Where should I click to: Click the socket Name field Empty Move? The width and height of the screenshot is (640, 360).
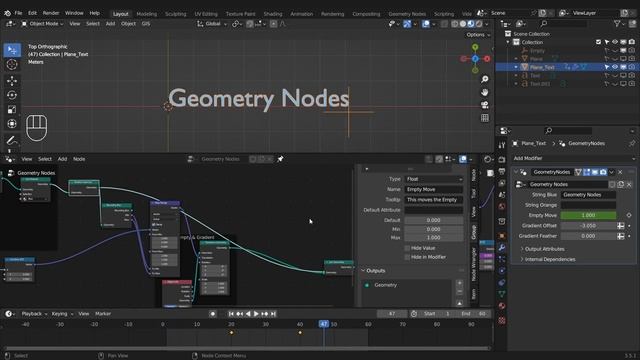(x=433, y=189)
